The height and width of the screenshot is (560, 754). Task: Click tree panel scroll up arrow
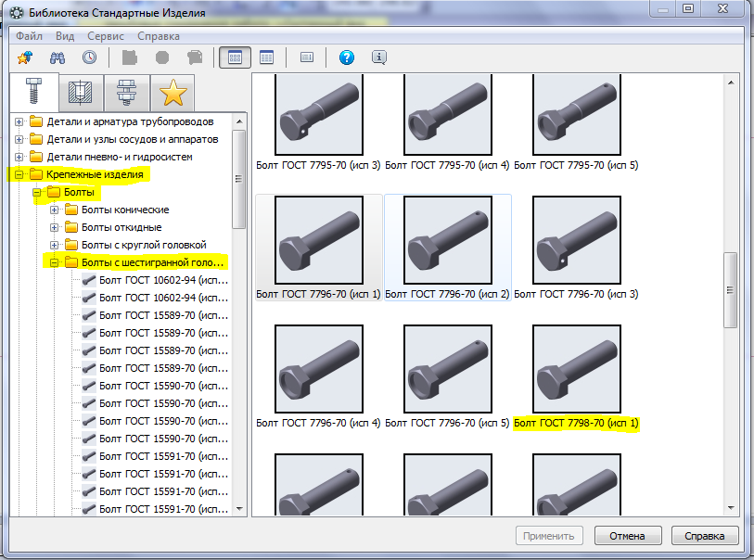pos(239,121)
